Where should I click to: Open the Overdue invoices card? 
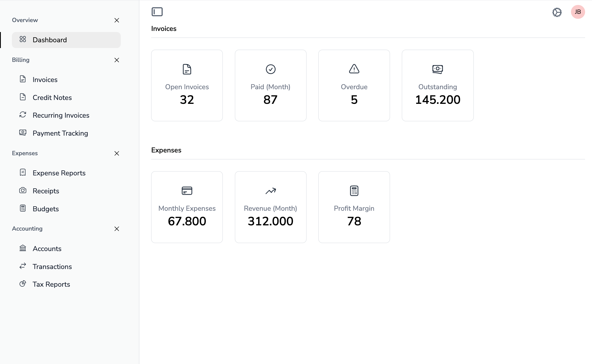click(x=354, y=85)
